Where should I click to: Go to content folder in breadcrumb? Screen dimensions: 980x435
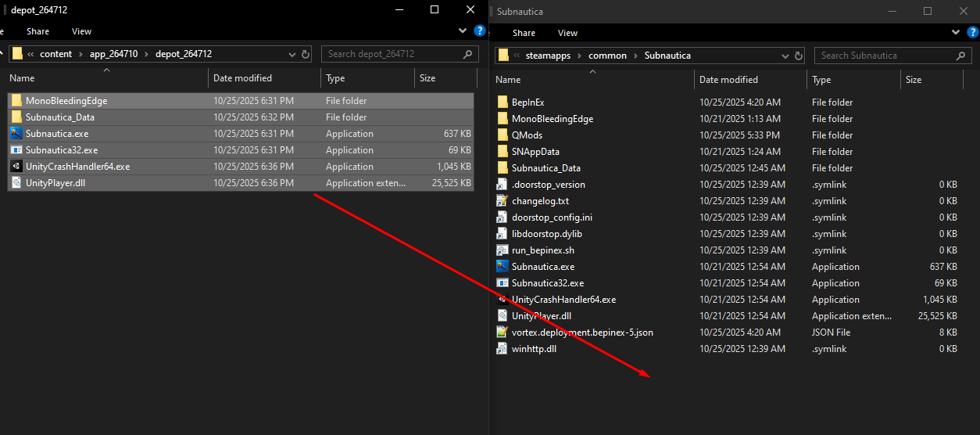click(56, 54)
